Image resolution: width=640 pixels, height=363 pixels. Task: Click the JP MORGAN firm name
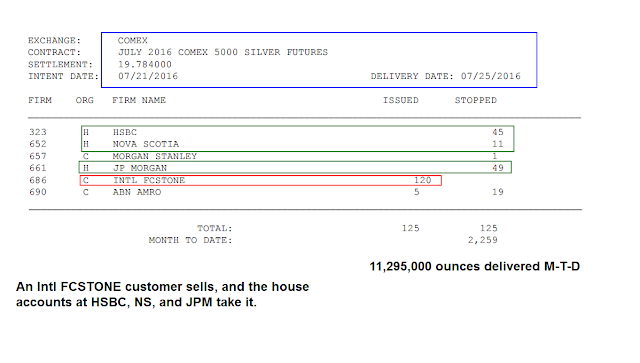[140, 168]
